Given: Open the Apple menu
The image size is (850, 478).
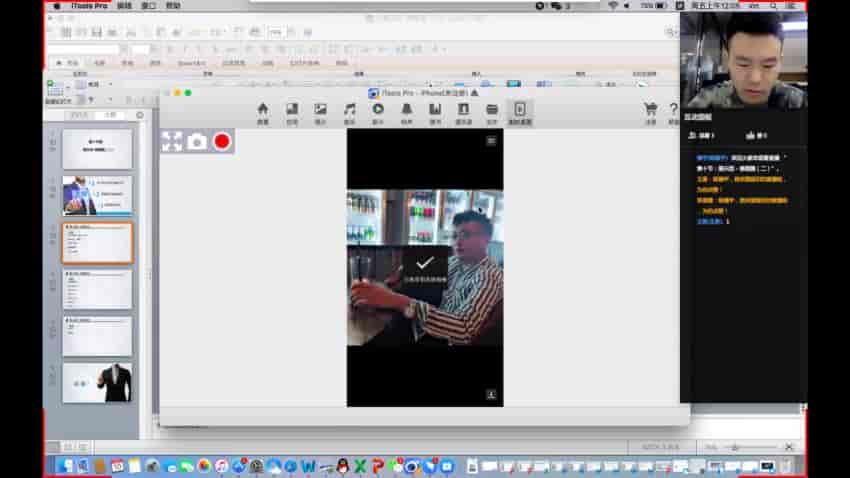Looking at the screenshot, I should [x=56, y=6].
